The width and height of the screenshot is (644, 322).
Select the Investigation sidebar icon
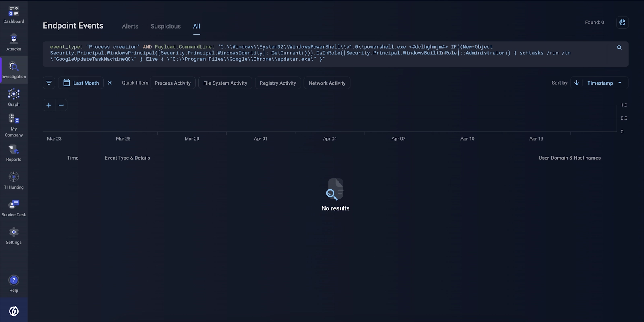pos(14,70)
